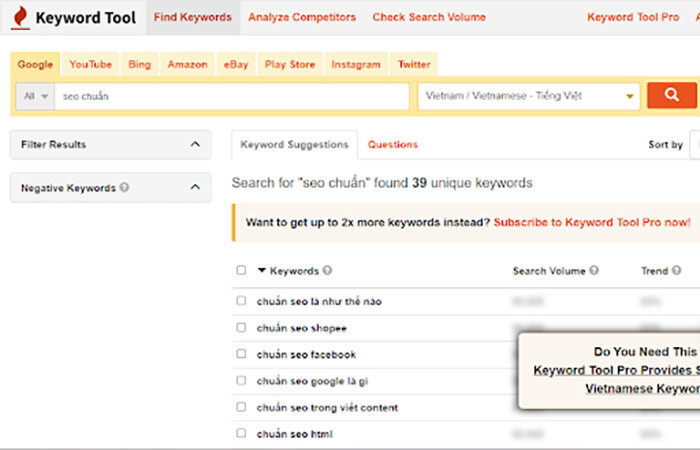The height and width of the screenshot is (450, 700).
Task: Click the orange search magnifier button
Action: [671, 95]
